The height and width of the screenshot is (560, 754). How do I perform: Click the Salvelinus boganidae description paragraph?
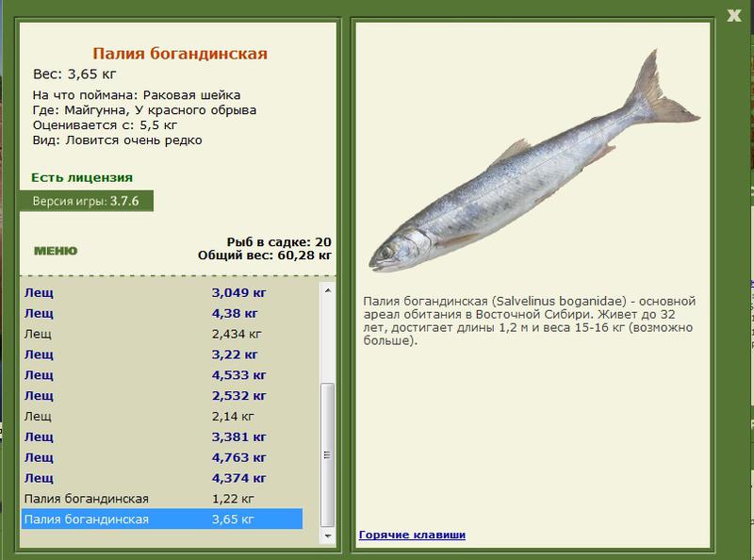point(530,321)
